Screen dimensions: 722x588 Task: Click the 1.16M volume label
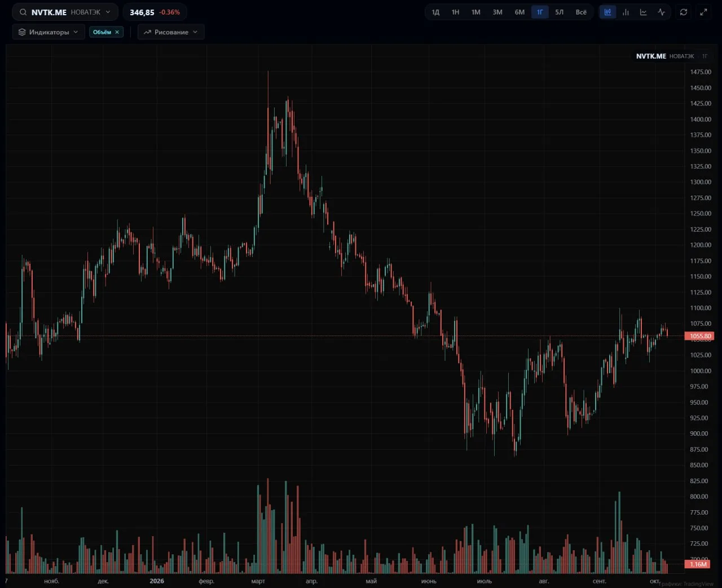point(698,564)
